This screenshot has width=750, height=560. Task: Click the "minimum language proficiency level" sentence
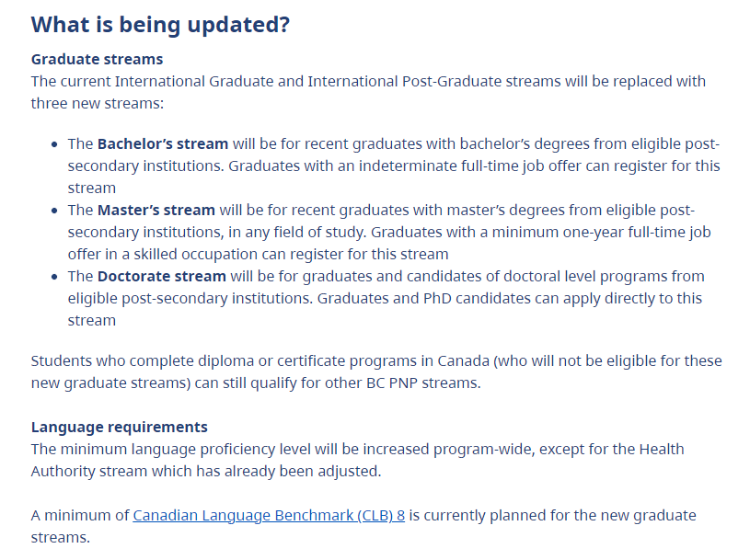pos(357,460)
